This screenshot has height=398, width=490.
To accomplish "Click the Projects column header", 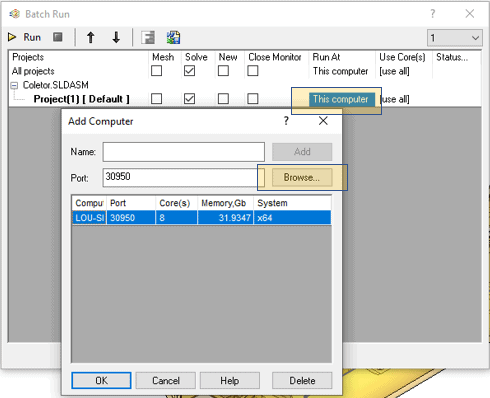I will click(28, 57).
